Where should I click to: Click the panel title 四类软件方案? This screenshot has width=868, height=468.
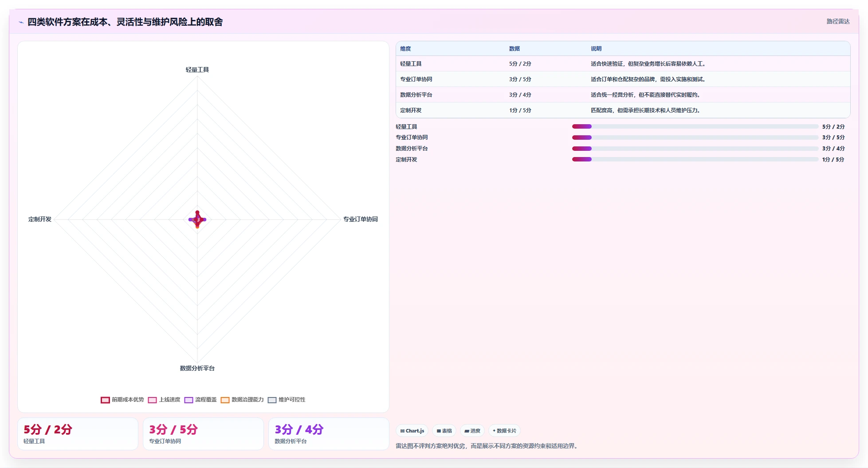(x=125, y=22)
